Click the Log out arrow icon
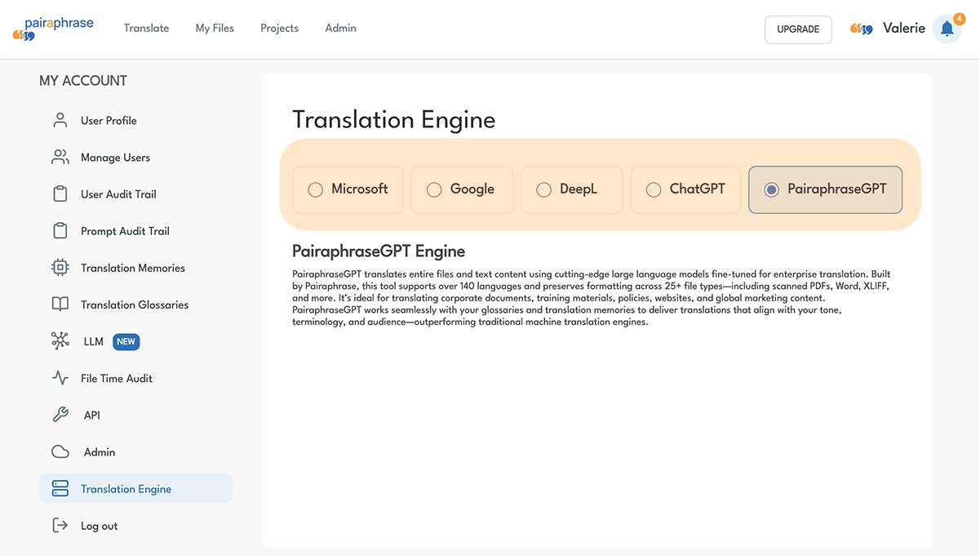Viewport: 980px width, 556px height. (x=60, y=526)
